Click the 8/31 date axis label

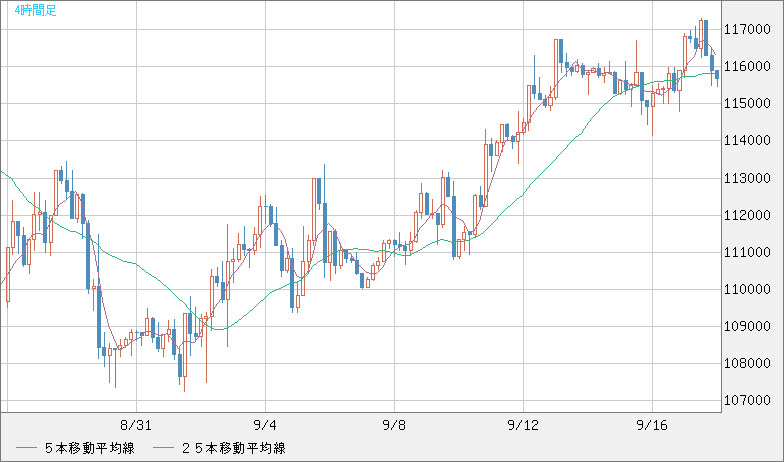click(x=136, y=426)
